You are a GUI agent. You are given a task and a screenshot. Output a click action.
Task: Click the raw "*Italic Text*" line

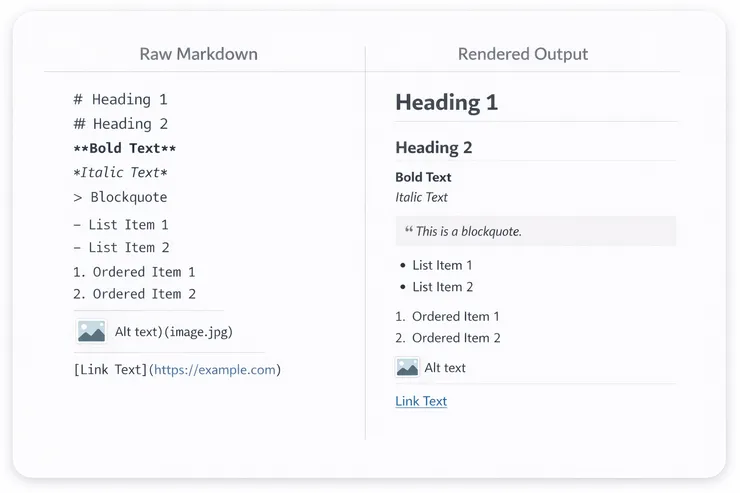pos(120,173)
